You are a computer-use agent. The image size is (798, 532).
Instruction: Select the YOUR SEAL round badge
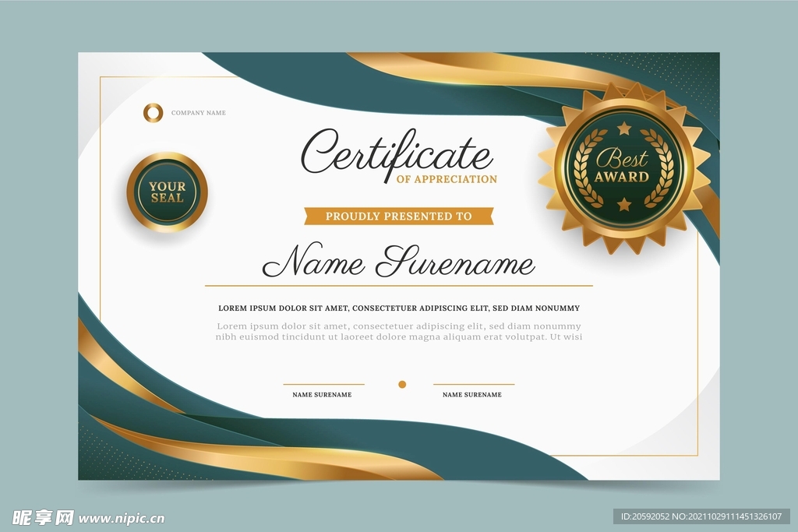point(168,192)
